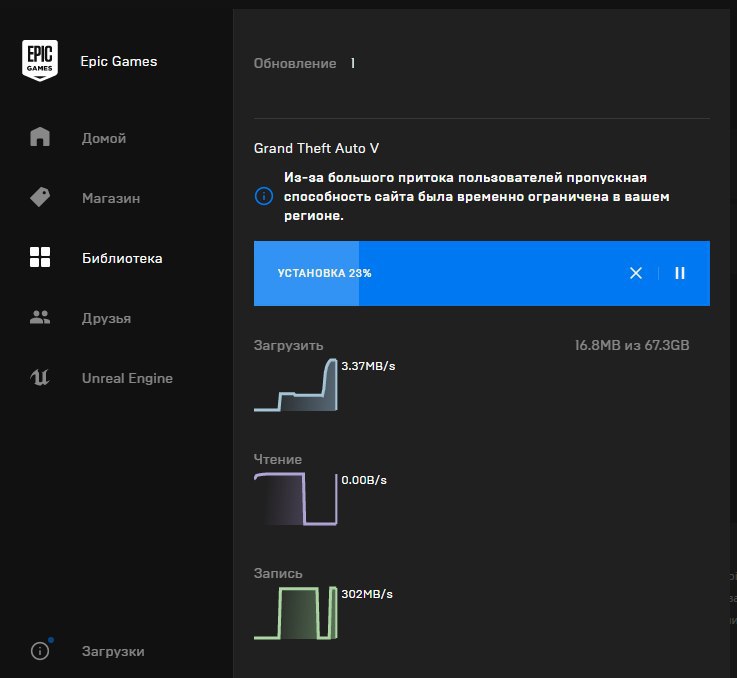The image size is (737, 678).
Task: Click the УСТАНОВКА 23% progress bar
Action: pos(482,273)
